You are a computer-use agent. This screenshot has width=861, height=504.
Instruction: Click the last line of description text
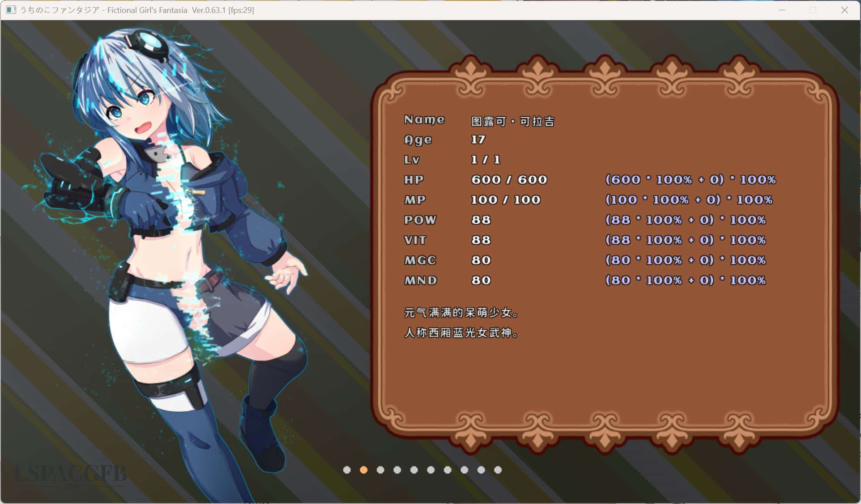click(x=461, y=333)
